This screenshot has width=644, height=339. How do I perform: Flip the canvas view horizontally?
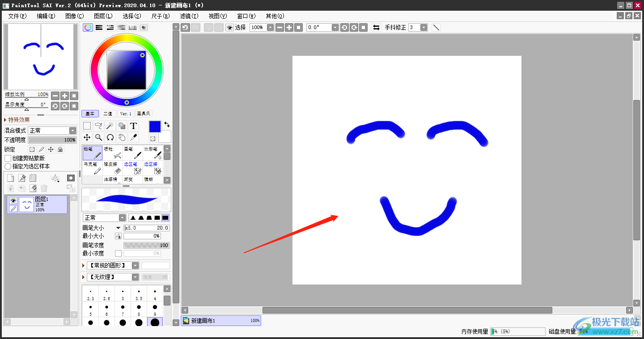(x=376, y=27)
